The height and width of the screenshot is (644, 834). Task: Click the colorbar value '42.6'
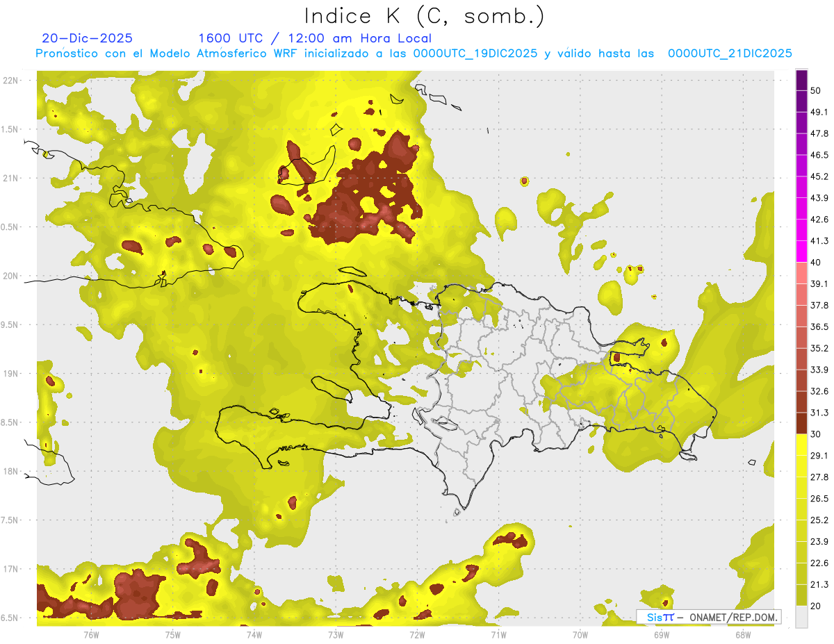click(819, 220)
